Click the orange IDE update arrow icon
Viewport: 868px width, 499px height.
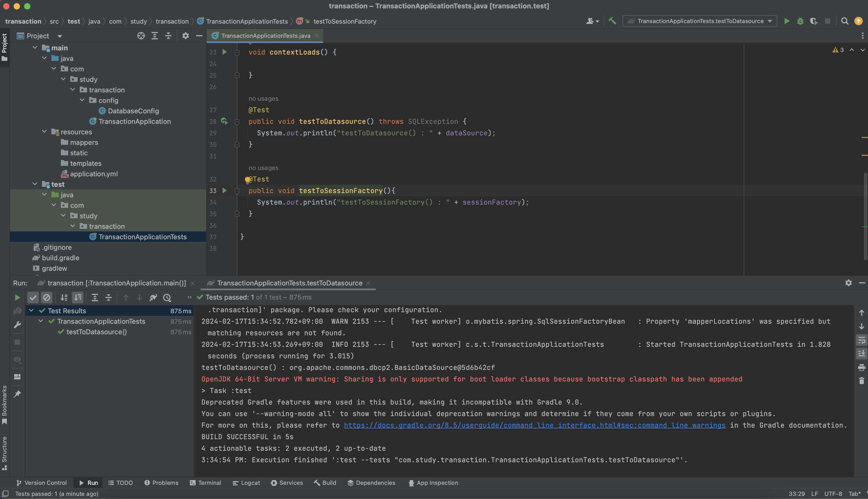[858, 21]
